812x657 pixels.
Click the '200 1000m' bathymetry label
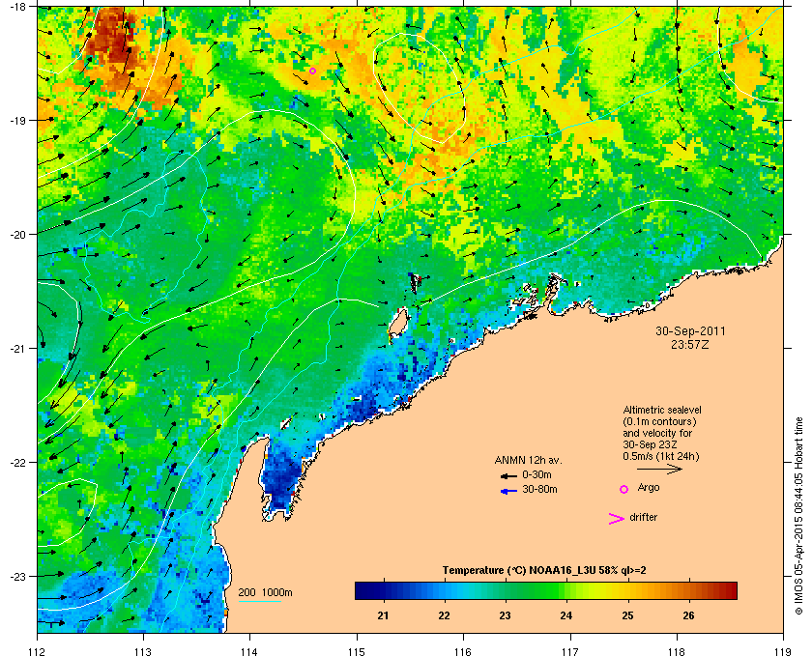(265, 593)
